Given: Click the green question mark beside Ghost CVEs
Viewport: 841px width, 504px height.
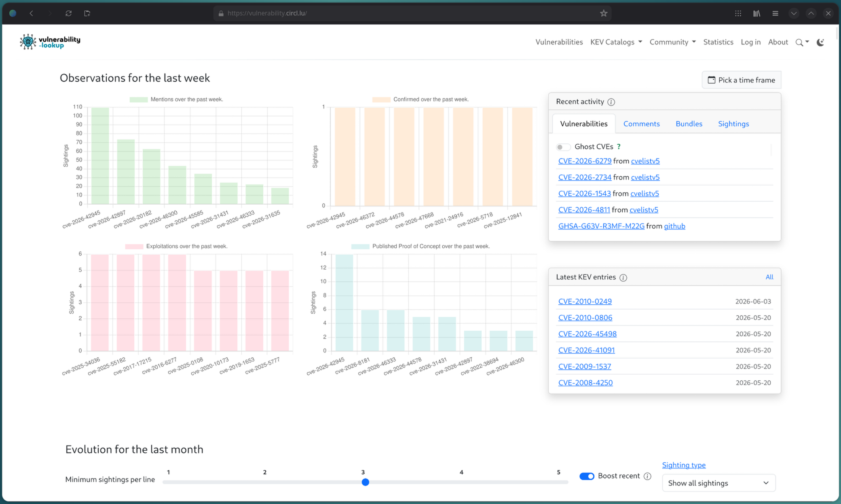Looking at the screenshot, I should click(619, 147).
